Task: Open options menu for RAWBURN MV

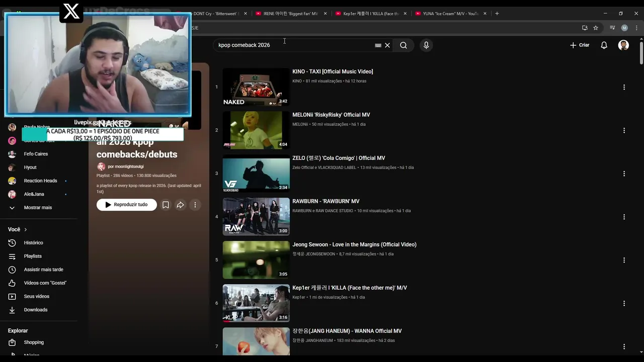Action: click(624, 217)
